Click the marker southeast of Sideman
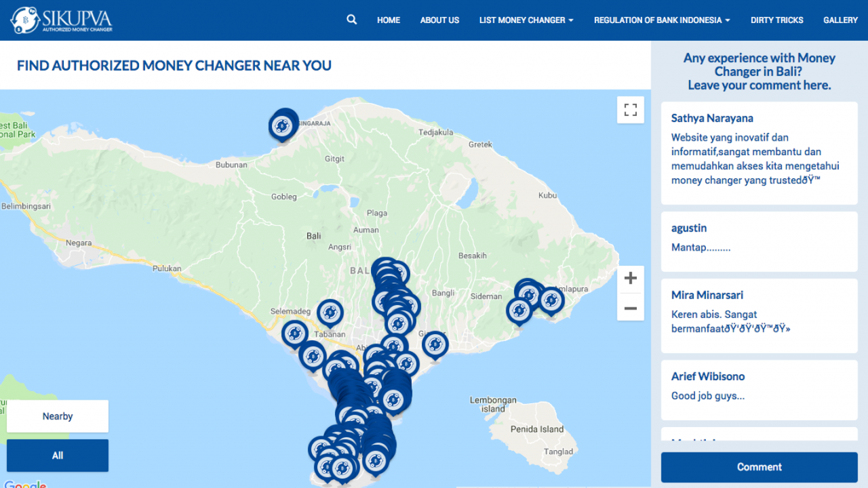868x488 pixels. 519,310
